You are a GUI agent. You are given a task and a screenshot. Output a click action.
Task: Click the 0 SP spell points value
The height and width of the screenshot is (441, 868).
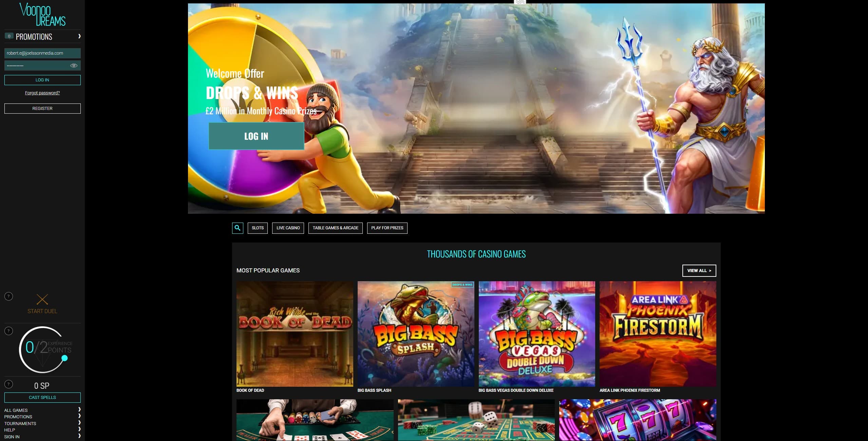click(x=42, y=386)
